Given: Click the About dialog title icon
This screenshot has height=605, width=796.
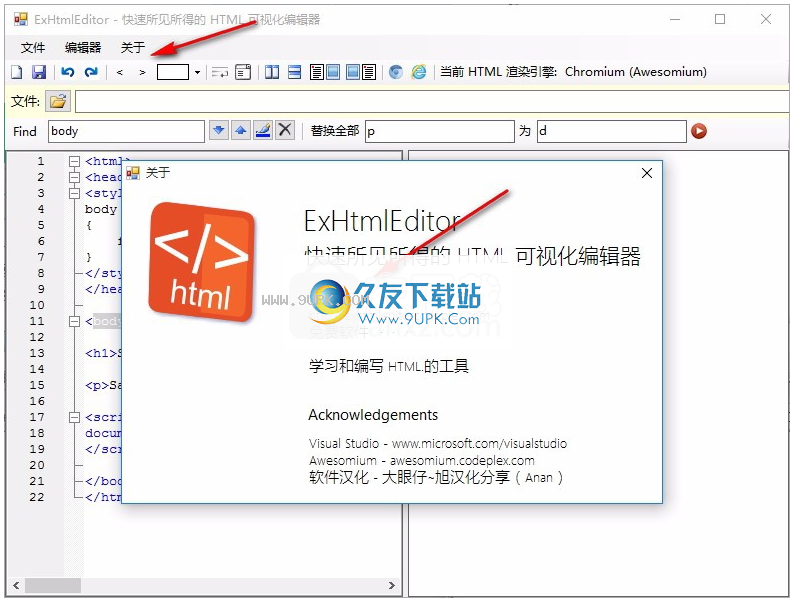Looking at the screenshot, I should point(133,173).
